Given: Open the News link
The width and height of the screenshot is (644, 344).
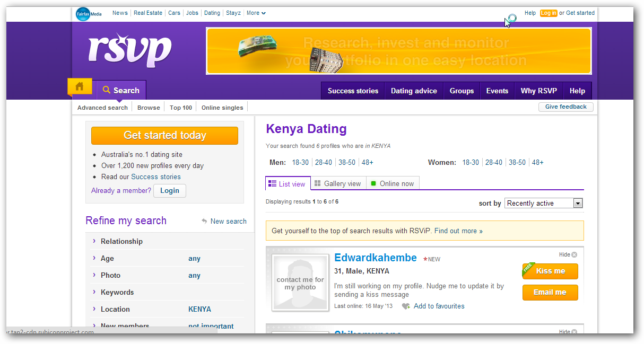Looking at the screenshot, I should point(120,13).
